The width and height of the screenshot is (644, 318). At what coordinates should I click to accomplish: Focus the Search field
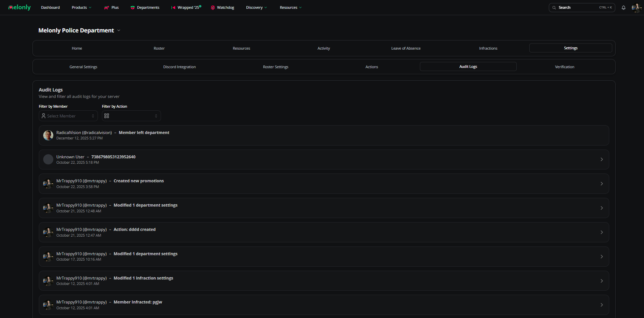pos(582,7)
